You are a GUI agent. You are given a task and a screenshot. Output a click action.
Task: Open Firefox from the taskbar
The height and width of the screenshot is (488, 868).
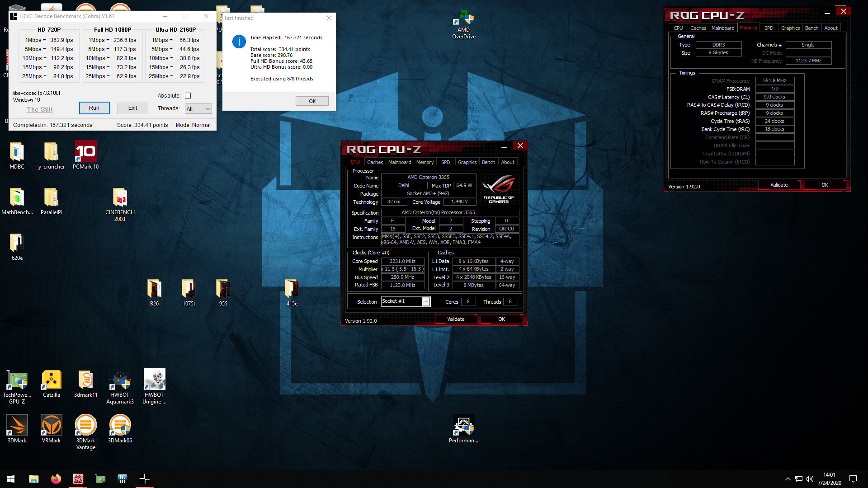point(56,479)
